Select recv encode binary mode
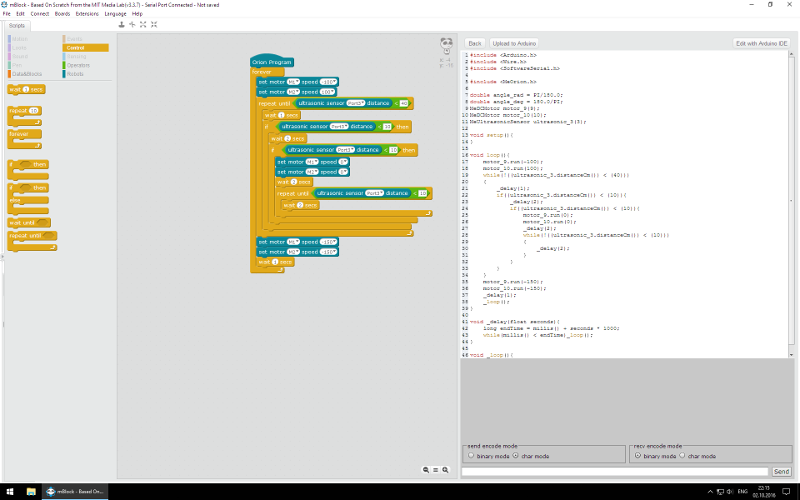 tap(638, 455)
